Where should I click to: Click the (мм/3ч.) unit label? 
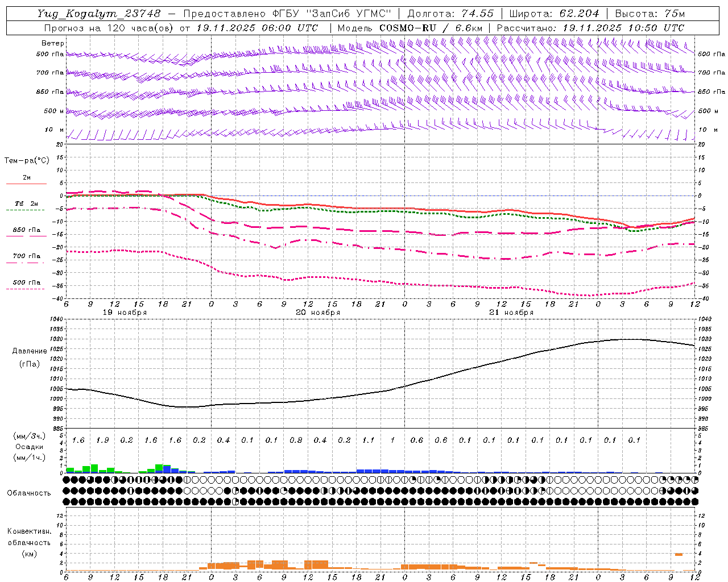point(29,436)
